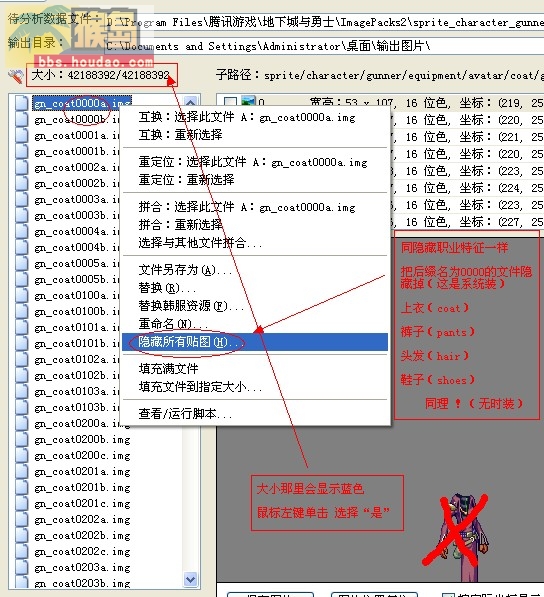Select file gn_coat0201b.img in list
This screenshot has width=544, height=597.
click(x=82, y=487)
